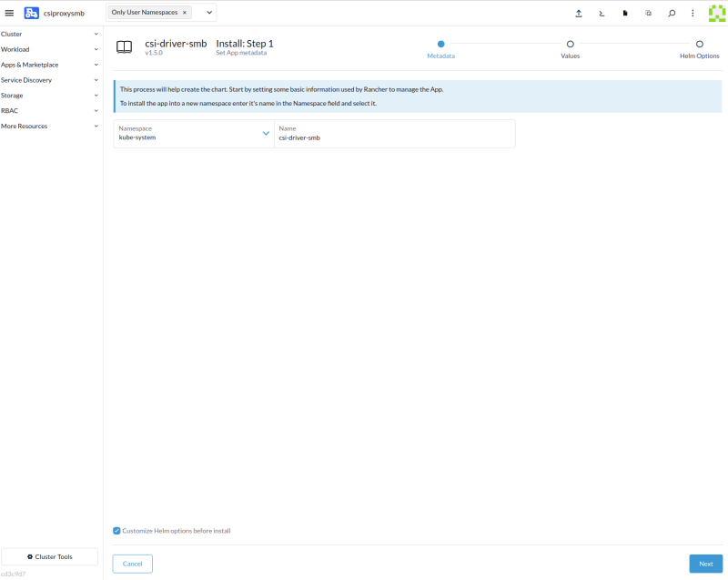Viewport: 728px width, 580px height.
Task: Click the Name field csi-driver-smb
Action: pos(395,134)
